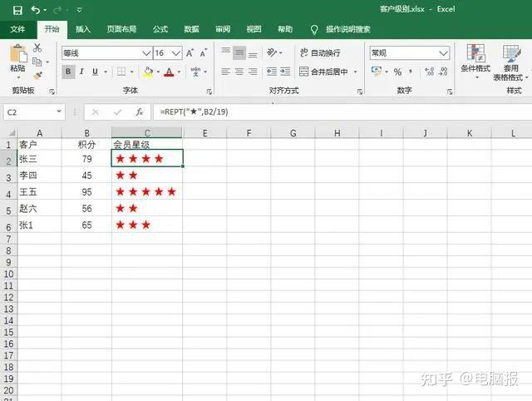Open the font name dropdown 等线
The width and height of the screenshot is (532, 401).
coord(146,53)
